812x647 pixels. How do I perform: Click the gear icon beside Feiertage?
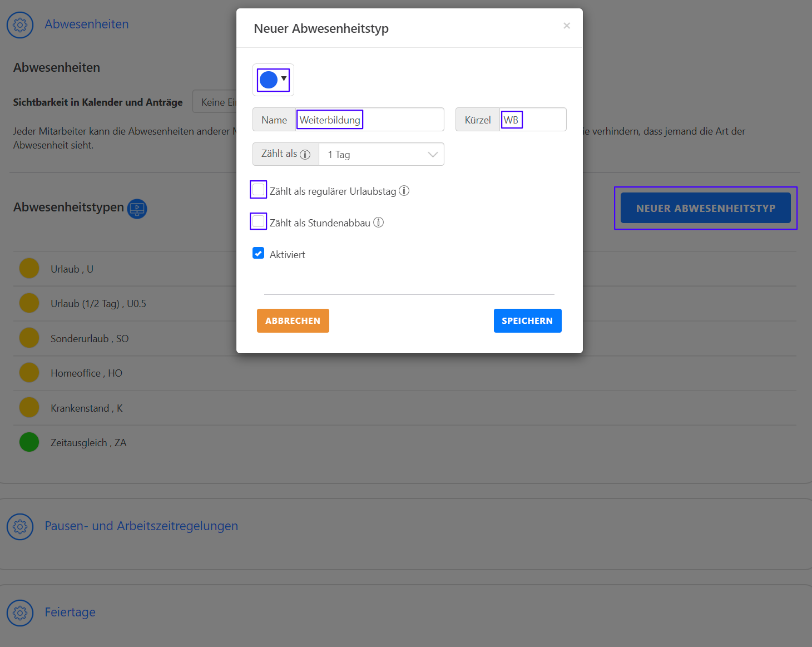click(20, 613)
